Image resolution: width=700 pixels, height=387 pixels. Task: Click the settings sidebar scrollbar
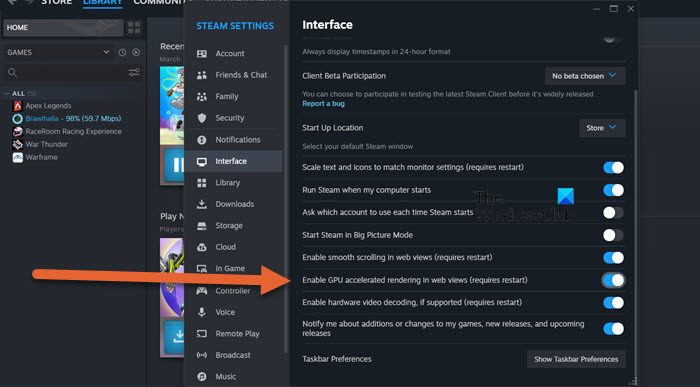point(285,199)
